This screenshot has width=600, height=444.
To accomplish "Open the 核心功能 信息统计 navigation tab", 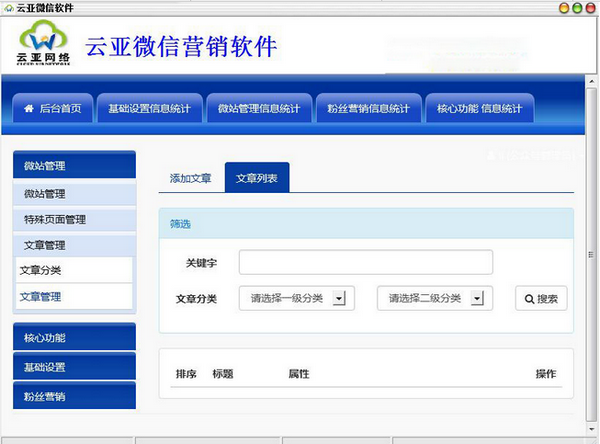I will 480,108.
